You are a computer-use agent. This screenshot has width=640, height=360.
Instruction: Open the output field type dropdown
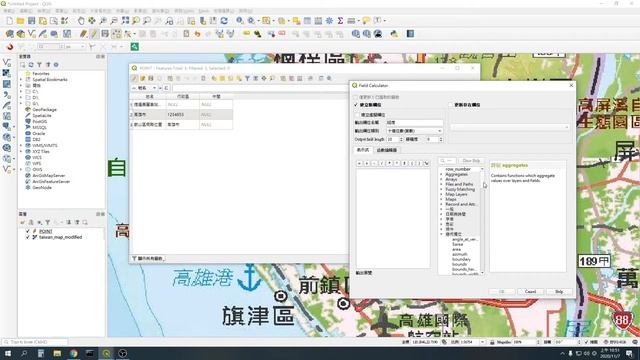[x=414, y=131]
